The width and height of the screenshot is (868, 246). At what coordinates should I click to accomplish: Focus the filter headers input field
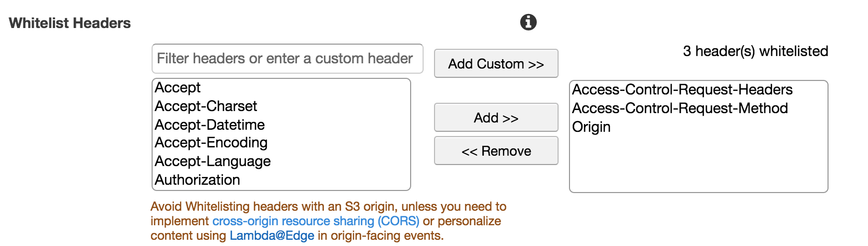coord(288,59)
